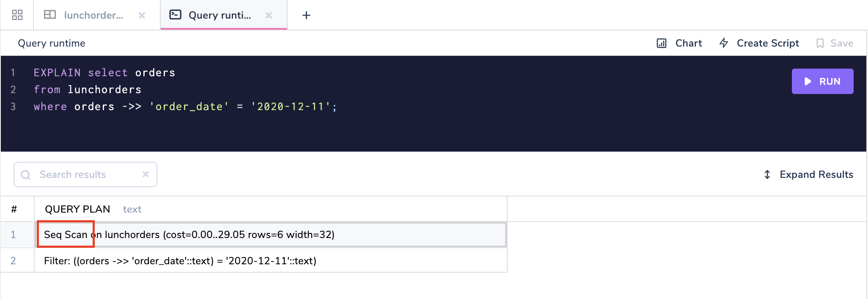Switch to the Query runtime tab
The height and width of the screenshot is (299, 868).
pyautogui.click(x=220, y=15)
